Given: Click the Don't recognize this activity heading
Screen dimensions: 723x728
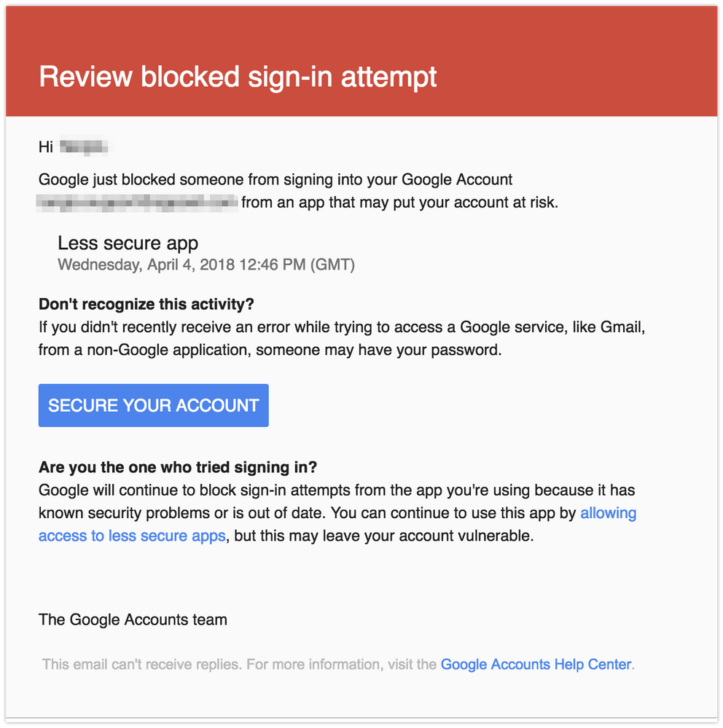Looking at the screenshot, I should pos(146,304).
